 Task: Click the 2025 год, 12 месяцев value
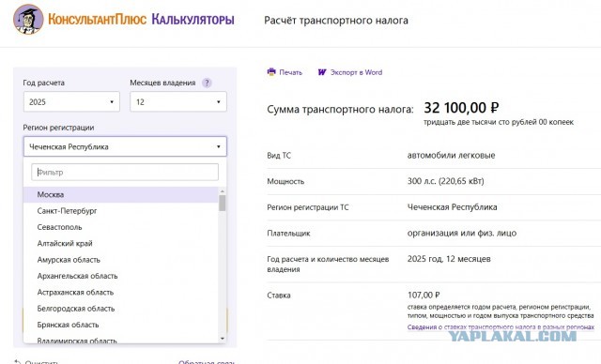pyautogui.click(x=449, y=259)
